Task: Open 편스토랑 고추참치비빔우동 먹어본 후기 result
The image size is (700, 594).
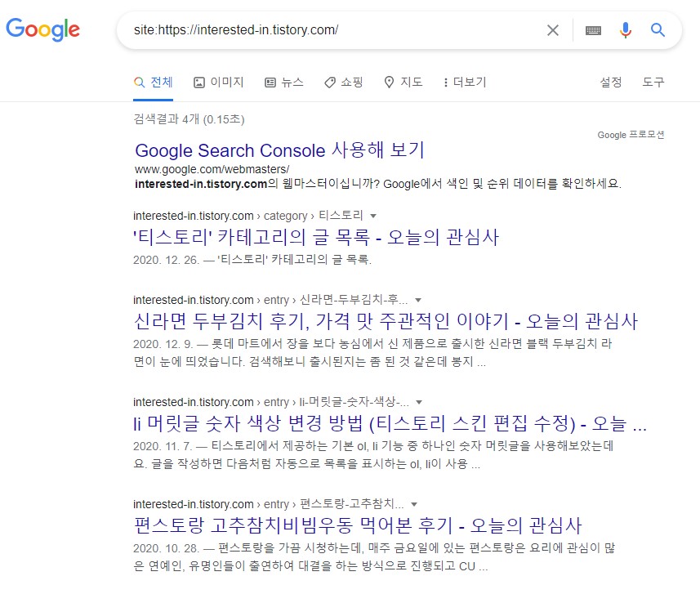Action: [x=358, y=525]
